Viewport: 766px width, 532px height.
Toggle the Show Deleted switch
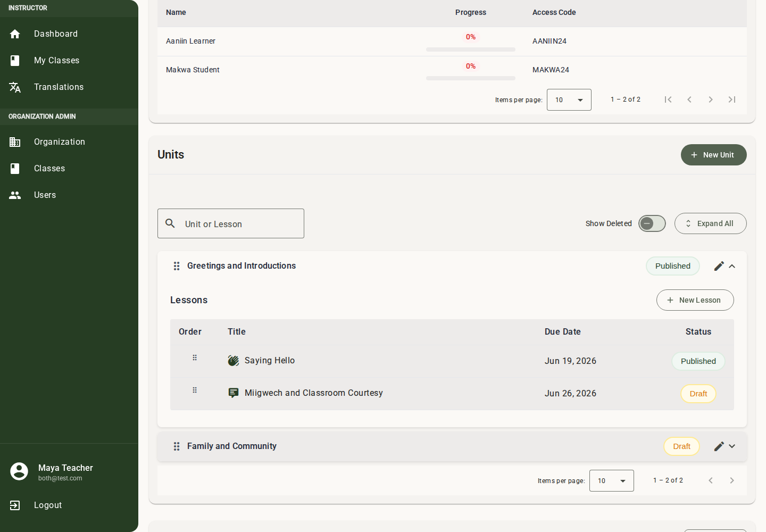(x=652, y=223)
